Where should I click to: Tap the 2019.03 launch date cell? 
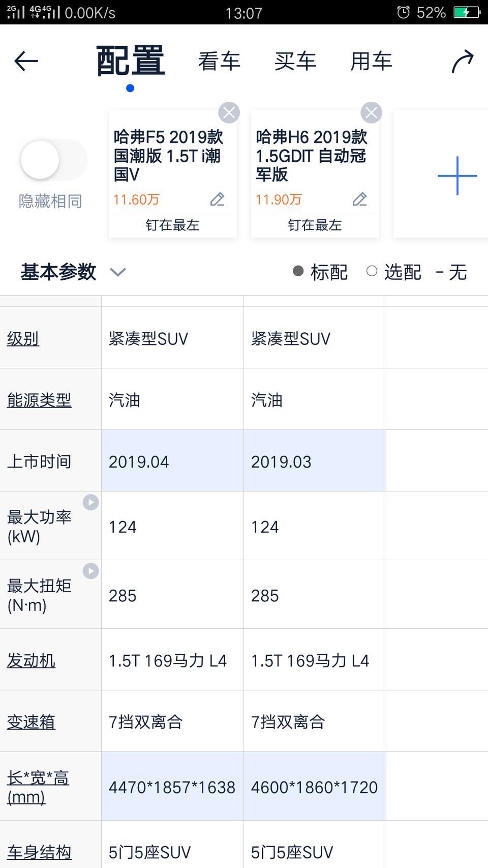[x=315, y=460]
